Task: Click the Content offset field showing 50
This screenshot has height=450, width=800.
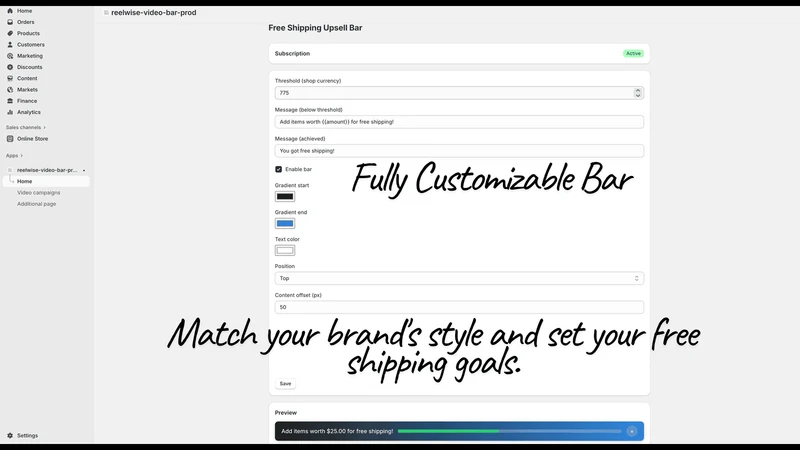Action: coord(459,307)
